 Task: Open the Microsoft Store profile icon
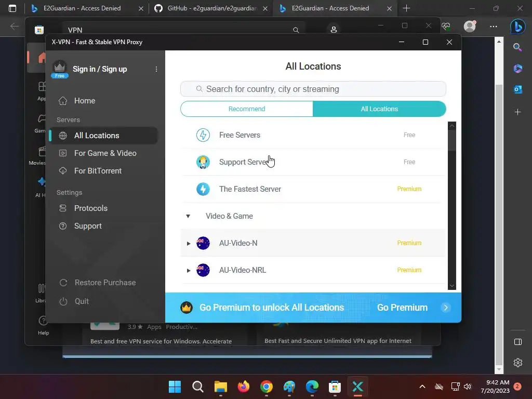coord(334,30)
